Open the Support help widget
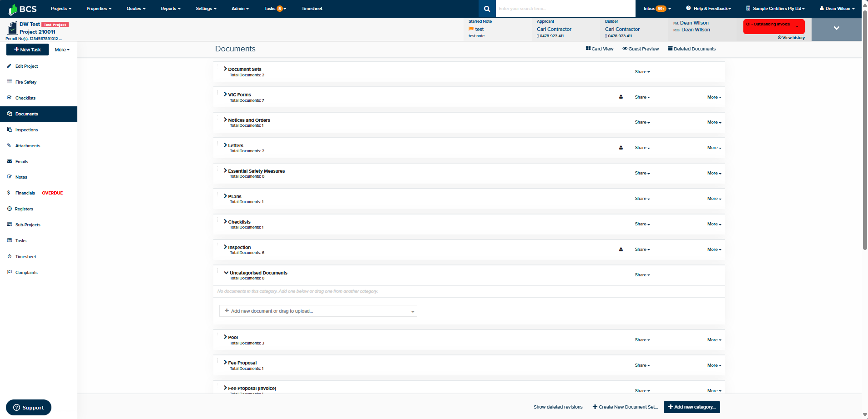 point(29,408)
